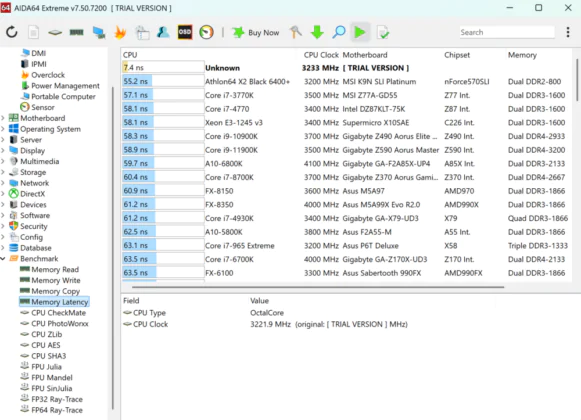This screenshot has height=420, width=581.
Task: Launch the flame stability test icon
Action: (x=120, y=32)
